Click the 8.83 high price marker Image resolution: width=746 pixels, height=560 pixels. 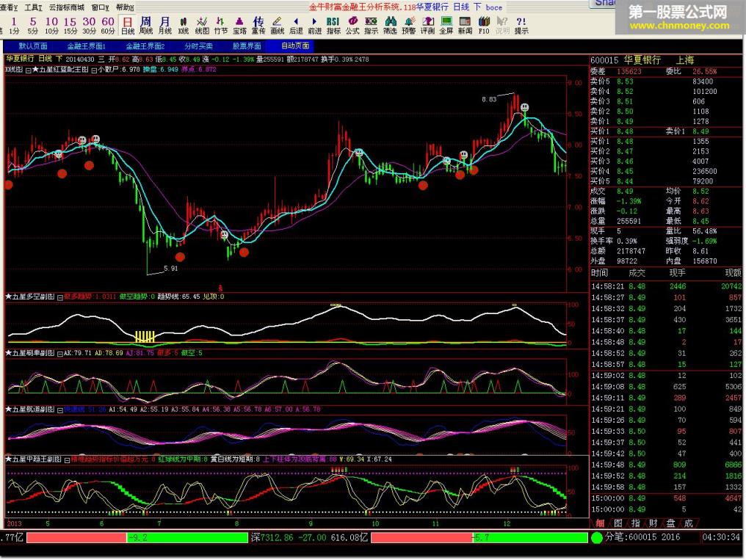[488, 99]
